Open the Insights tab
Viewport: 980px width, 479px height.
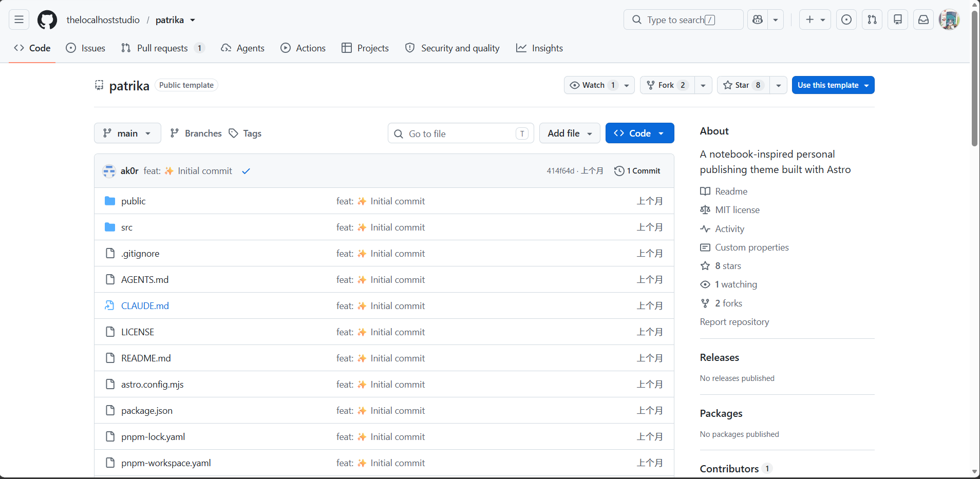click(540, 48)
